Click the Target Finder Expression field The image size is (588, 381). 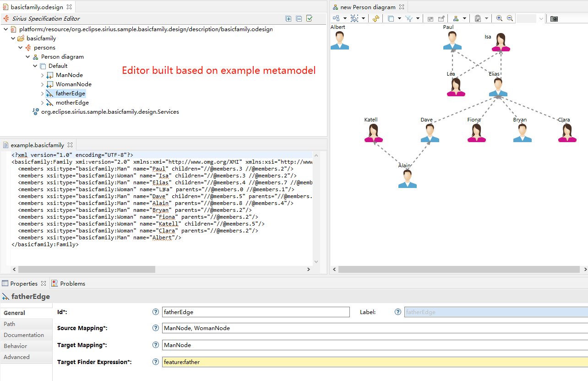click(x=375, y=362)
